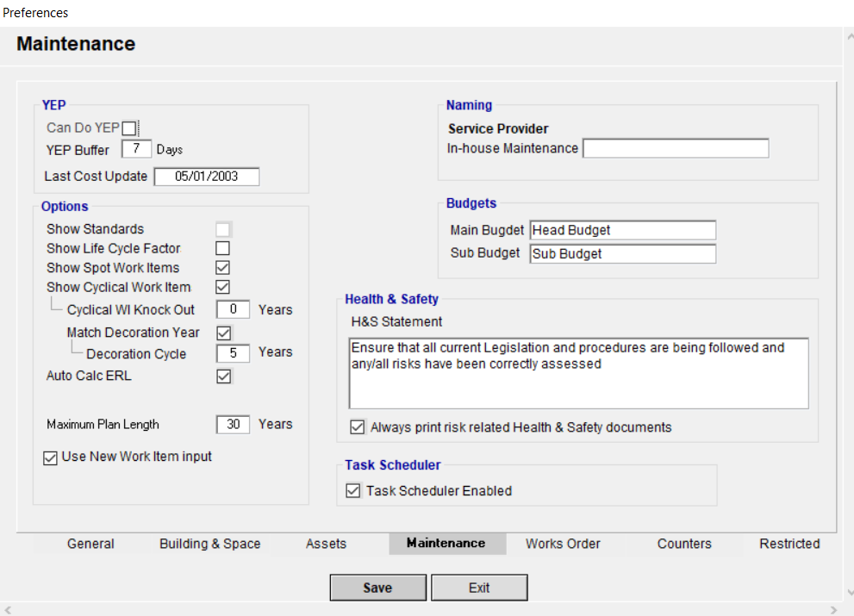The image size is (854, 616).
Task: Disable Task Scheduler Enabled checkbox
Action: 353,491
